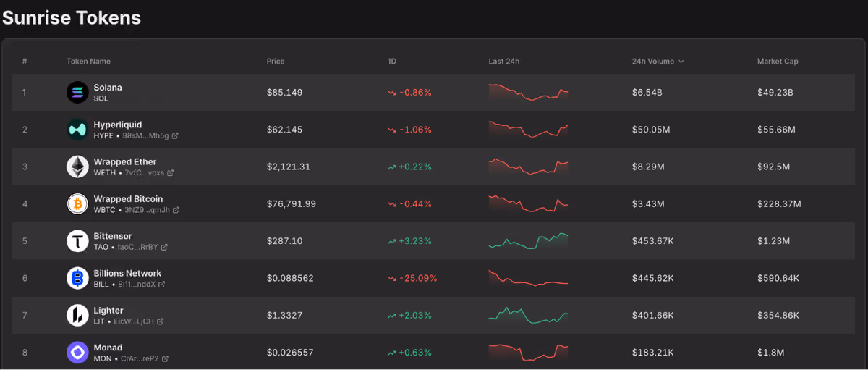
Task: Open the Monad token name link
Action: coord(108,348)
